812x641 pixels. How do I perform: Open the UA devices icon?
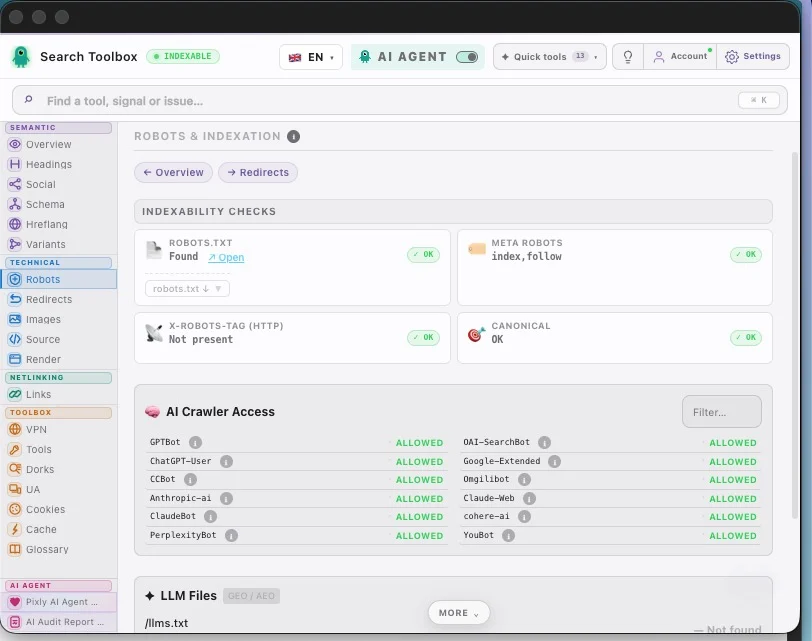15,489
